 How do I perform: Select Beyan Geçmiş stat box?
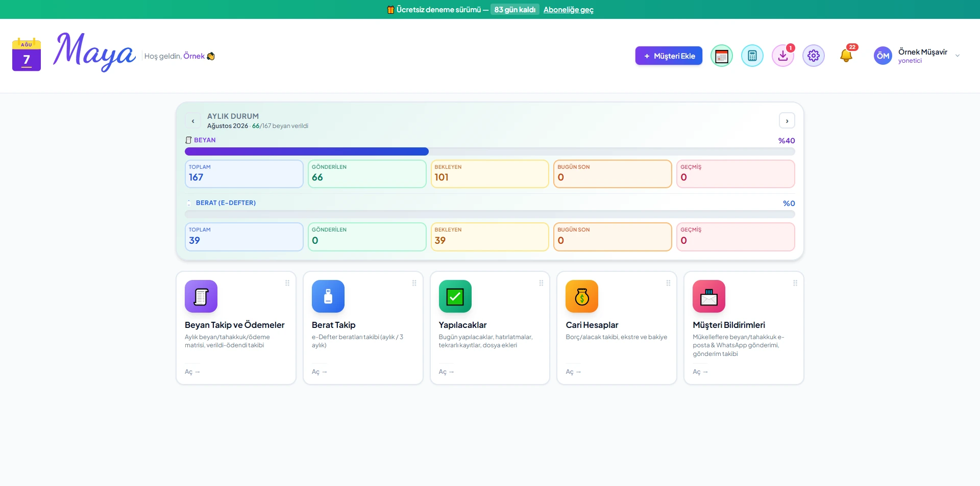pyautogui.click(x=736, y=174)
